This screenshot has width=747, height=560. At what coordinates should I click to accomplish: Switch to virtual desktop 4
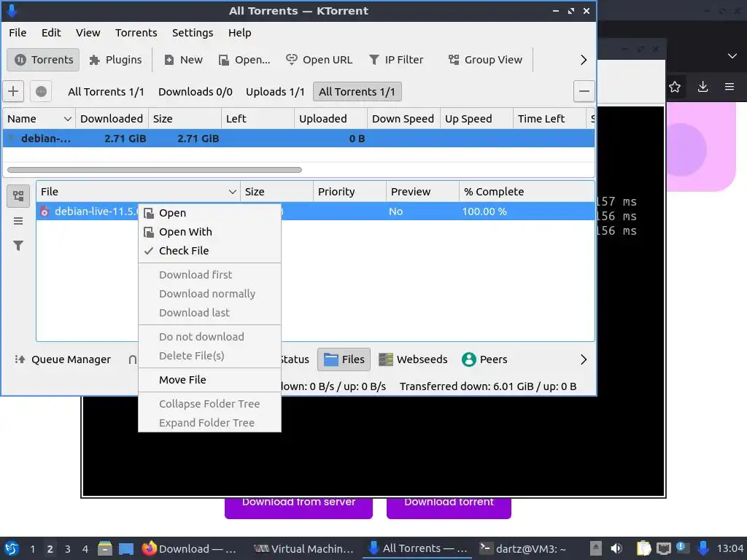coord(85,548)
